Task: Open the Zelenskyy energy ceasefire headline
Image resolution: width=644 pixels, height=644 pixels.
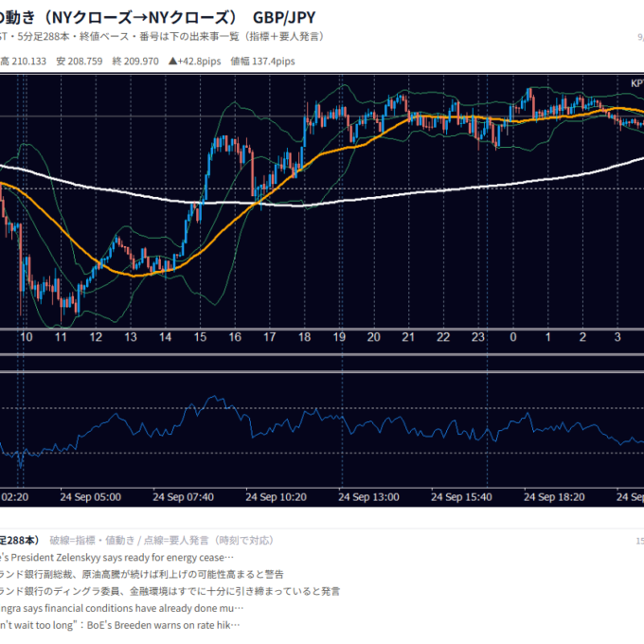Action: pos(116,558)
